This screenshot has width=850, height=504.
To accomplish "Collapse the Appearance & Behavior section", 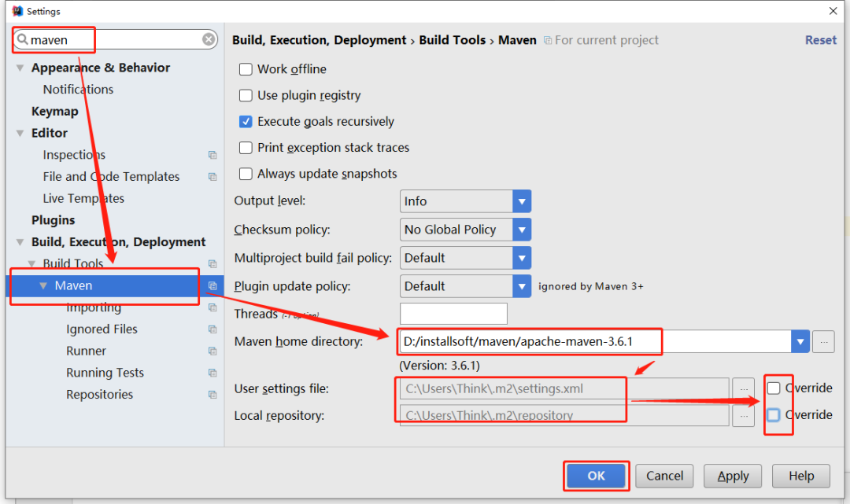I will pyautogui.click(x=20, y=68).
